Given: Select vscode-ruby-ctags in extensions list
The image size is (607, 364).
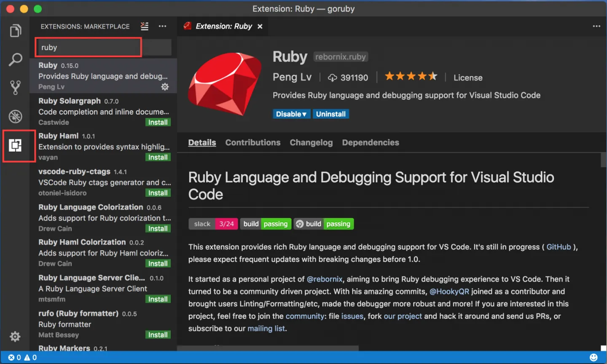Looking at the screenshot, I should [x=103, y=182].
